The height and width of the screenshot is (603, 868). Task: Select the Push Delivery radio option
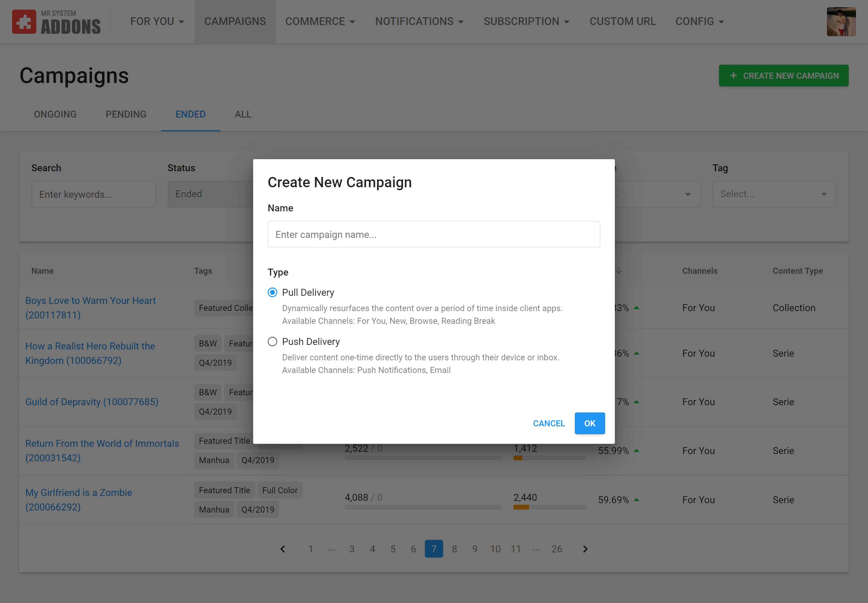click(272, 342)
